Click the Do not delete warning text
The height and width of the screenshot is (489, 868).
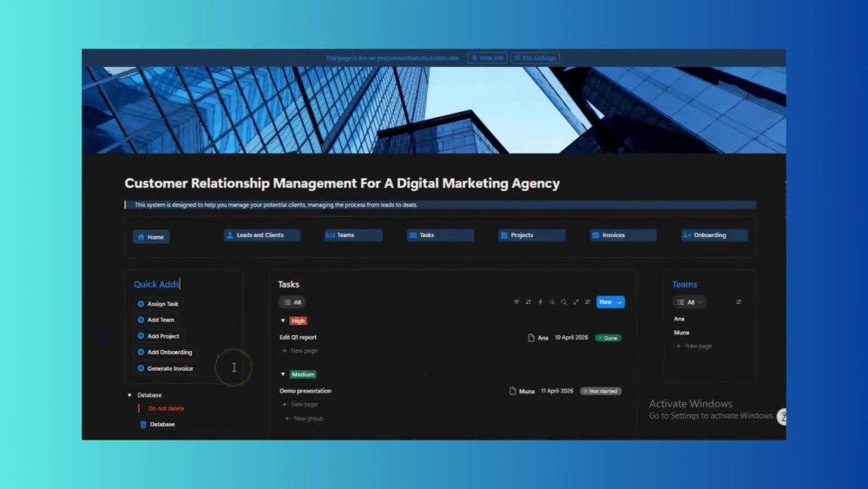coord(166,409)
